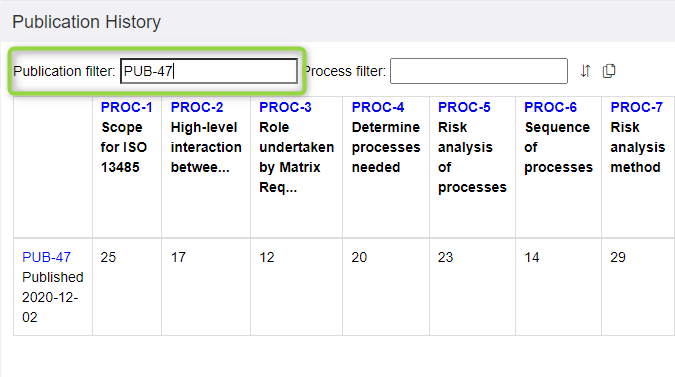Open the PROC-1 process link

point(127,107)
